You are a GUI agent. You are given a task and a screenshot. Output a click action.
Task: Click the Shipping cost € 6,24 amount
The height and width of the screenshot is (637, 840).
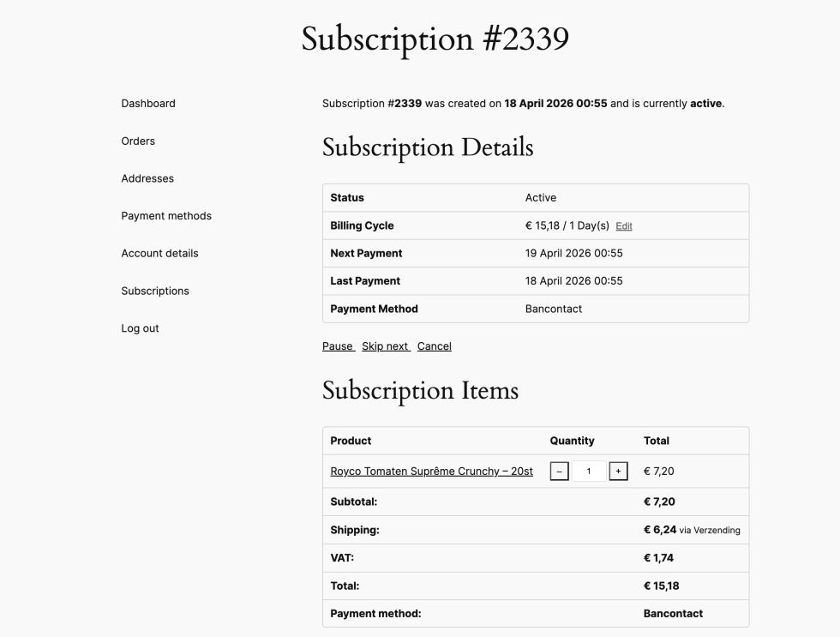[660, 530]
